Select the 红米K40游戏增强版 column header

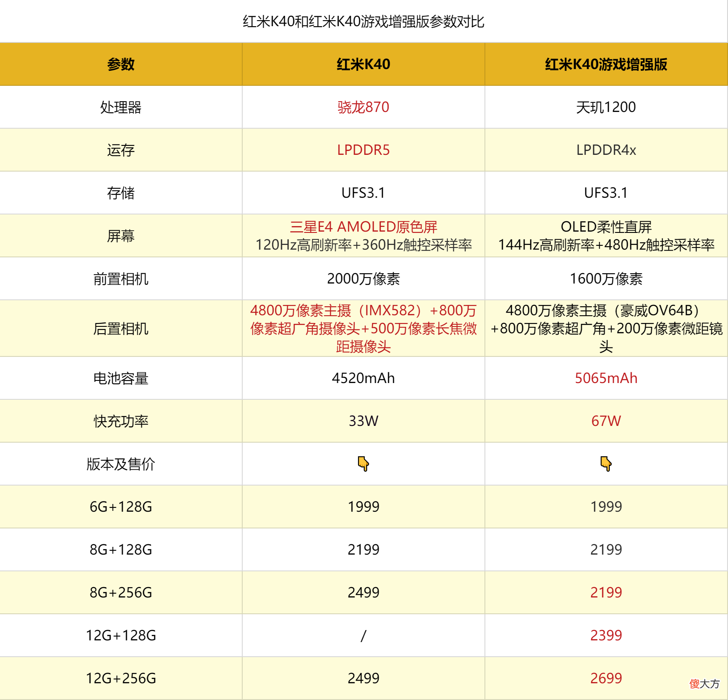click(606, 64)
